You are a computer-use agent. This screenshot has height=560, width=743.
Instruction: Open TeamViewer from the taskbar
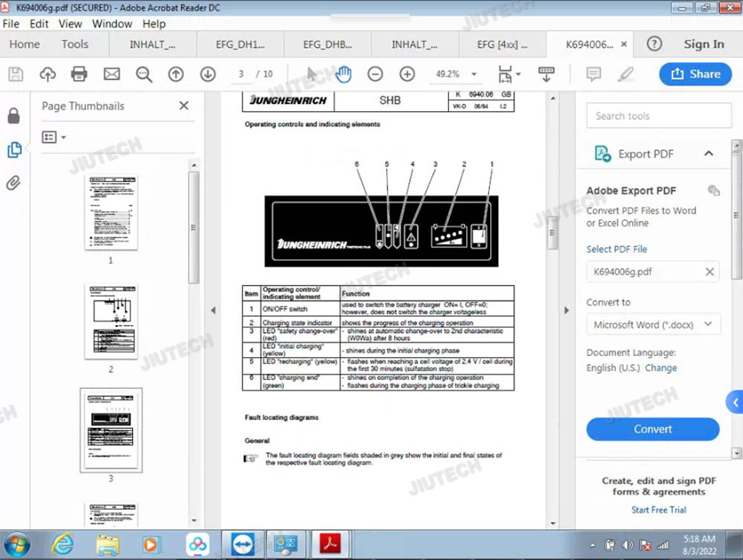click(243, 545)
